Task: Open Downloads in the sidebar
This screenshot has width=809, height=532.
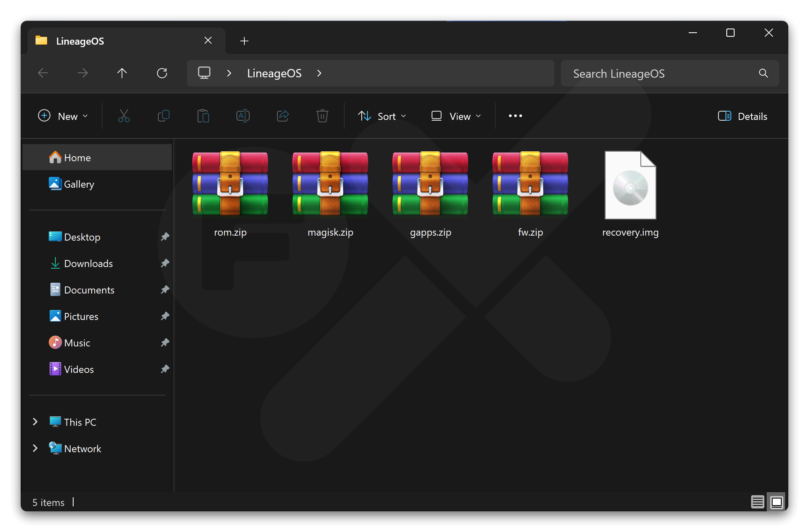Action: coord(88,264)
